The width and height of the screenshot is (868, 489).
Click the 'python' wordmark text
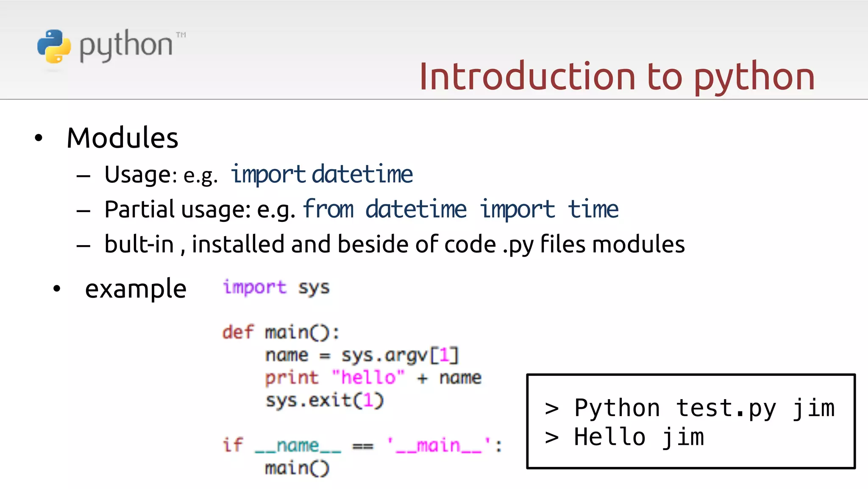click(x=126, y=46)
